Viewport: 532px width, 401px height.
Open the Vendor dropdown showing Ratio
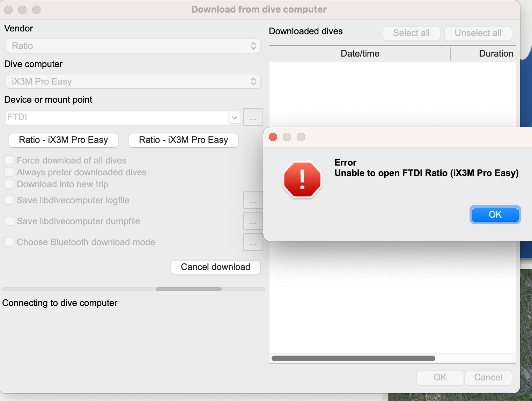click(x=133, y=46)
